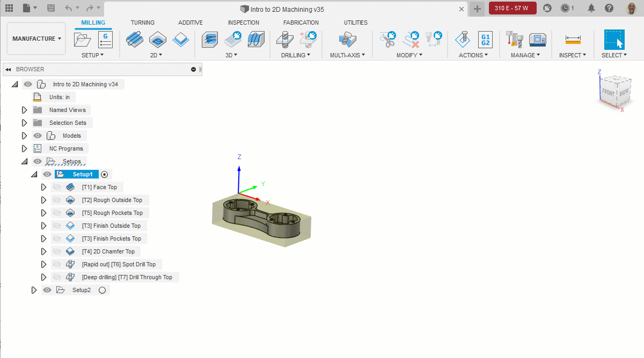The image size is (644, 358).
Task: Collapse the Setups node
Action: coord(24,161)
